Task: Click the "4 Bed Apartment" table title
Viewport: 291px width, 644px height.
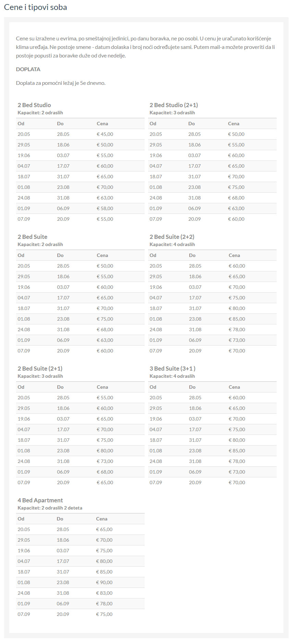Action: pos(40,500)
